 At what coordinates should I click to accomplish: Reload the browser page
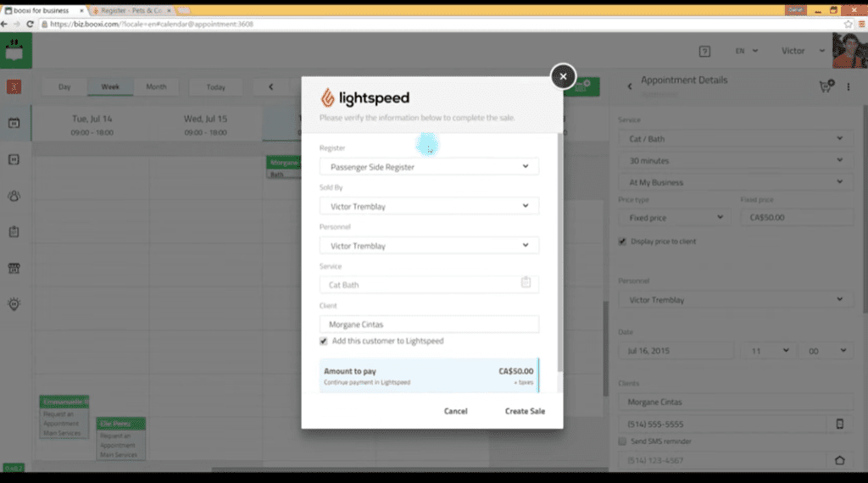tap(30, 25)
